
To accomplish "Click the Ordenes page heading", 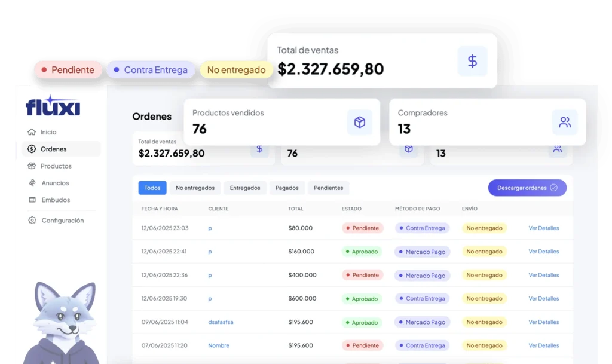I will (152, 117).
